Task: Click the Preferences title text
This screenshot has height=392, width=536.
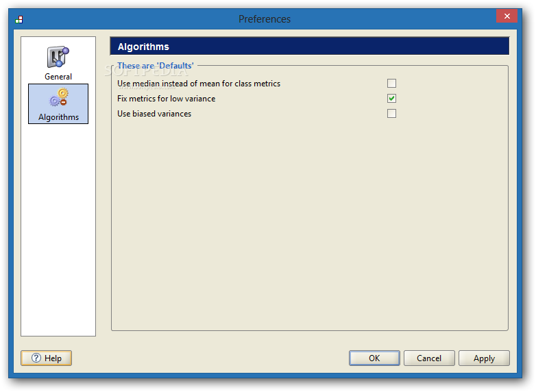Action: pyautogui.click(x=265, y=19)
